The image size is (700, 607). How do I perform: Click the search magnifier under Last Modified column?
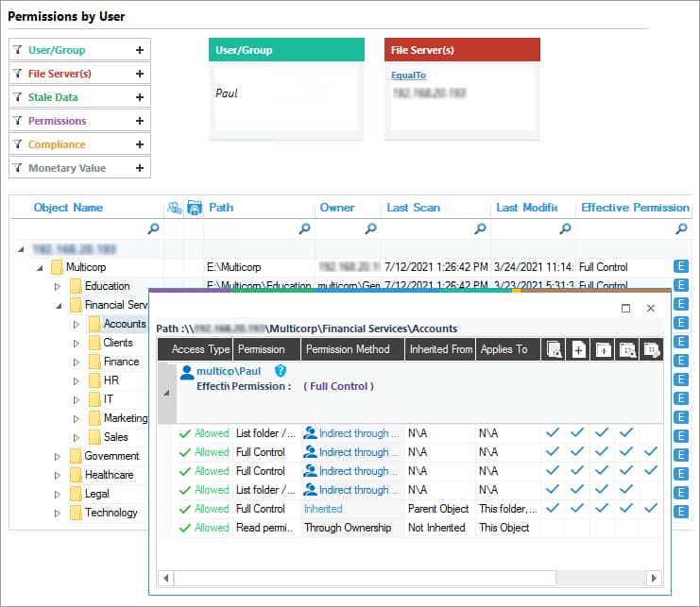point(565,228)
